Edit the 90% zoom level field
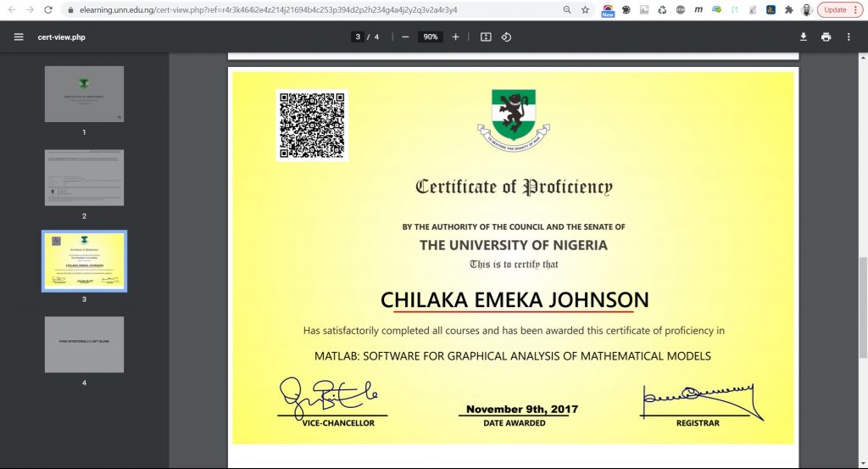Viewport: 868px width, 469px height. pyautogui.click(x=430, y=37)
